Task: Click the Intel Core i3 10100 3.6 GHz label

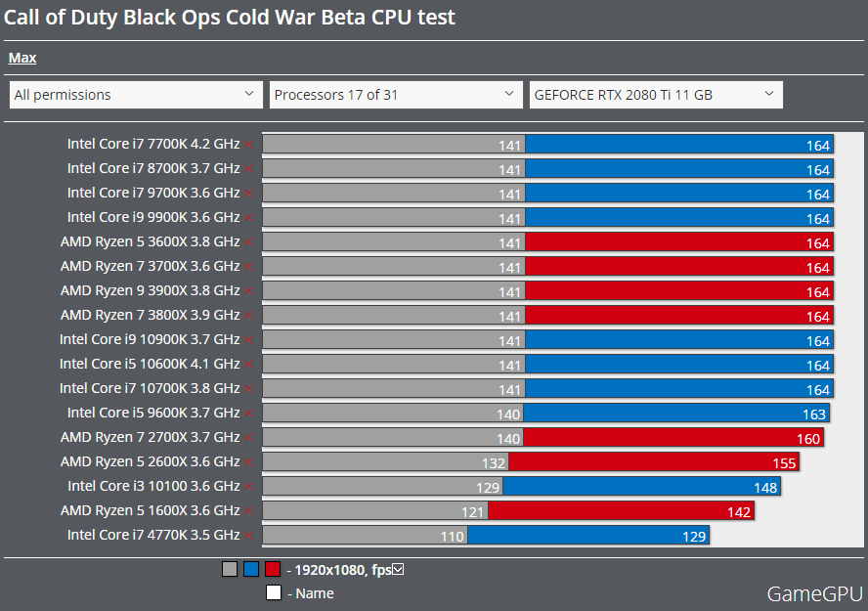Action: click(x=153, y=486)
